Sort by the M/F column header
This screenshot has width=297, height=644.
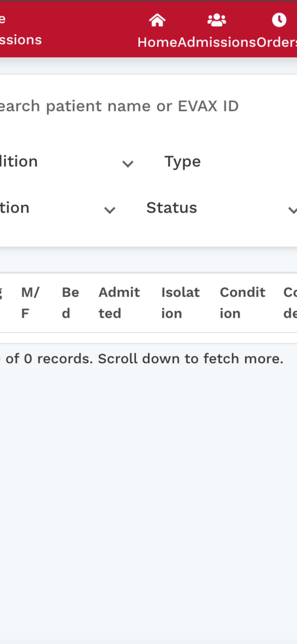[x=30, y=303]
